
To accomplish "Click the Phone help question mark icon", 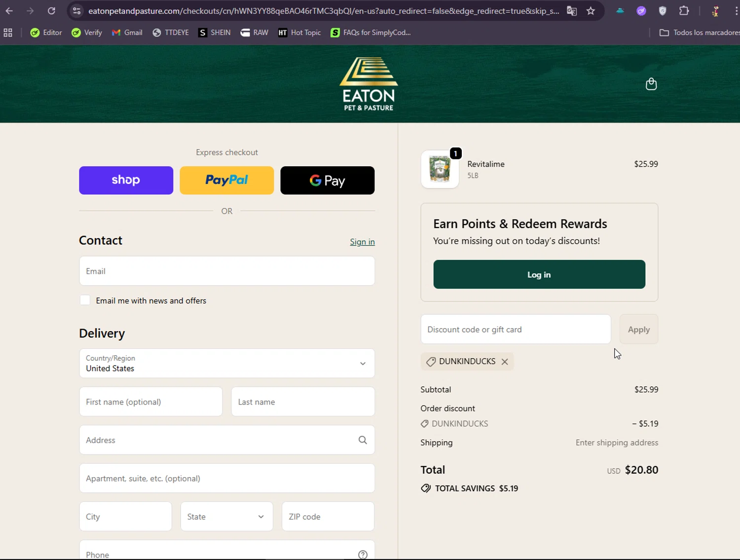I will coord(363,555).
